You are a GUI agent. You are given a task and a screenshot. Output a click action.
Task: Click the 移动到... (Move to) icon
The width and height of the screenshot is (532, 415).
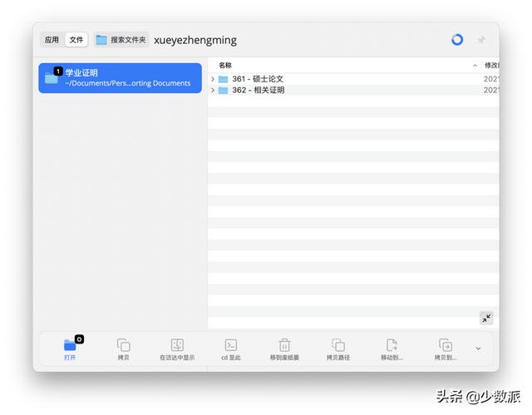pyautogui.click(x=392, y=345)
